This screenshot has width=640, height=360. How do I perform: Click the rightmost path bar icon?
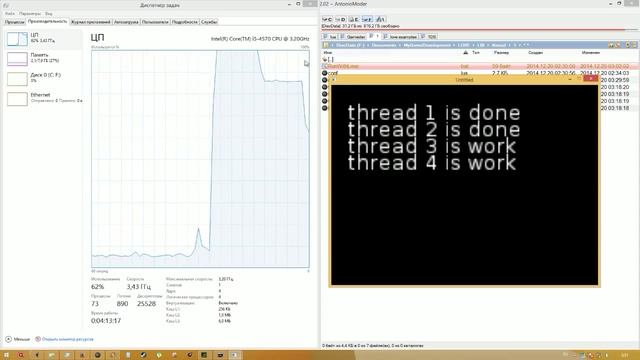pyautogui.click(x=635, y=45)
